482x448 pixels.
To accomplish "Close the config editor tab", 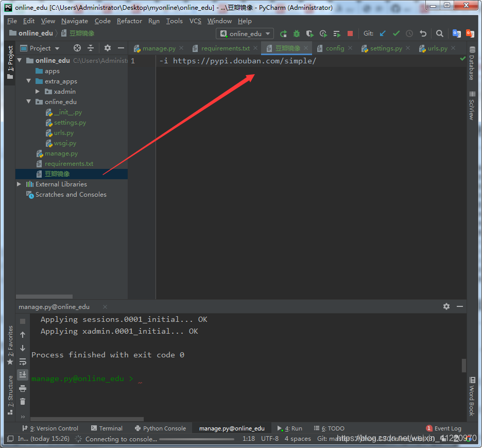I will [350, 48].
